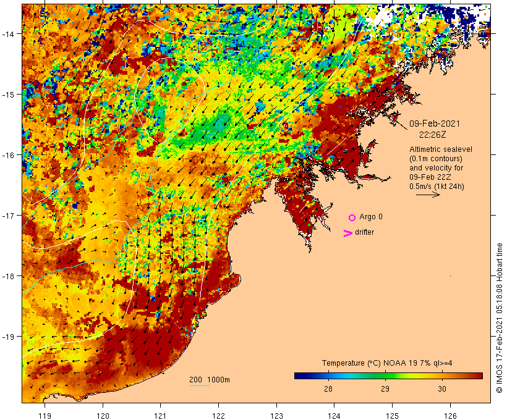Screen dimensions: 507x420
Task: Click the cyan 200m isobath legend line
Action: pyautogui.click(x=200, y=385)
